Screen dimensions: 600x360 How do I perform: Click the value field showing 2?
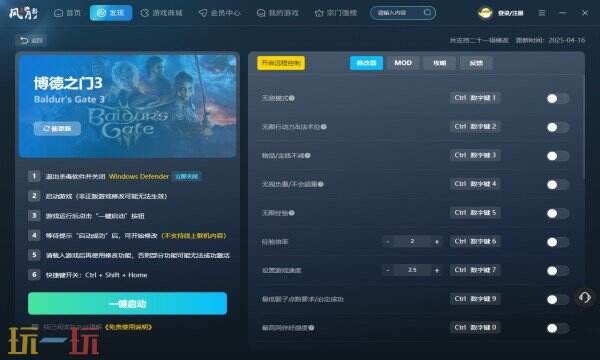coord(412,241)
